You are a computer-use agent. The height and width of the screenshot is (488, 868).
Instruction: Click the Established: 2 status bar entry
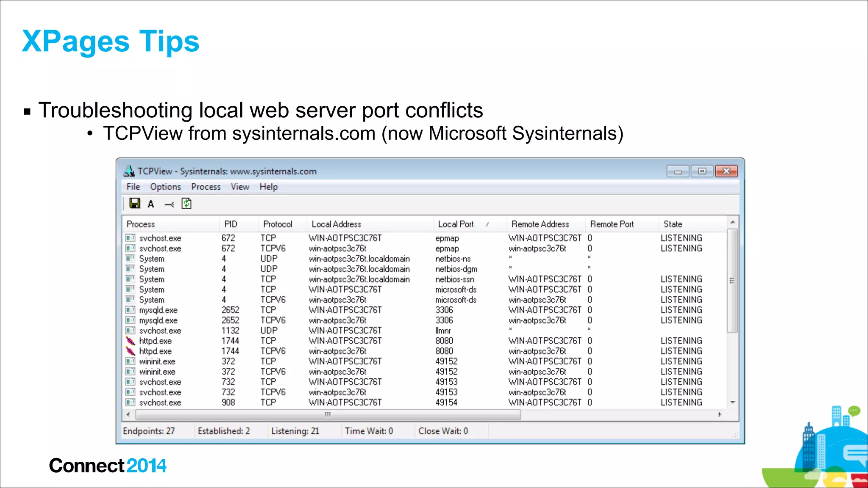coord(224,431)
